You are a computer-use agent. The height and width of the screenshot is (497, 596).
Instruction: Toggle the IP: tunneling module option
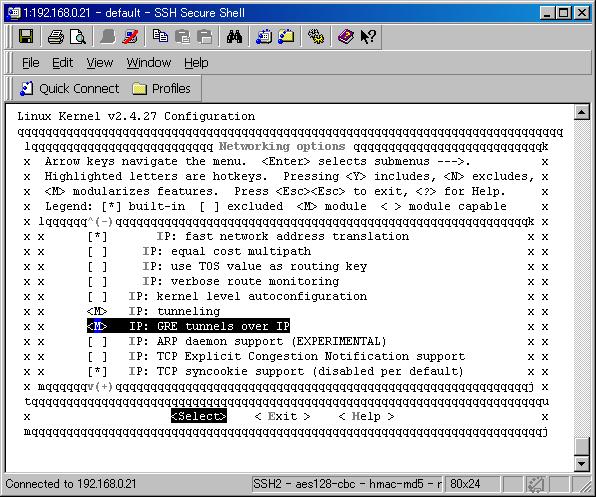click(x=154, y=312)
